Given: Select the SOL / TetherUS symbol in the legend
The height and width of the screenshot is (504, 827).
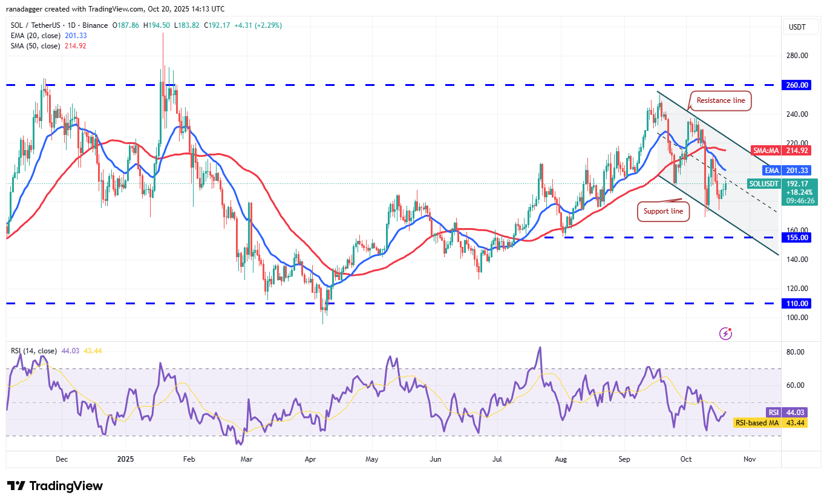Looking at the screenshot, I should tap(36, 25).
